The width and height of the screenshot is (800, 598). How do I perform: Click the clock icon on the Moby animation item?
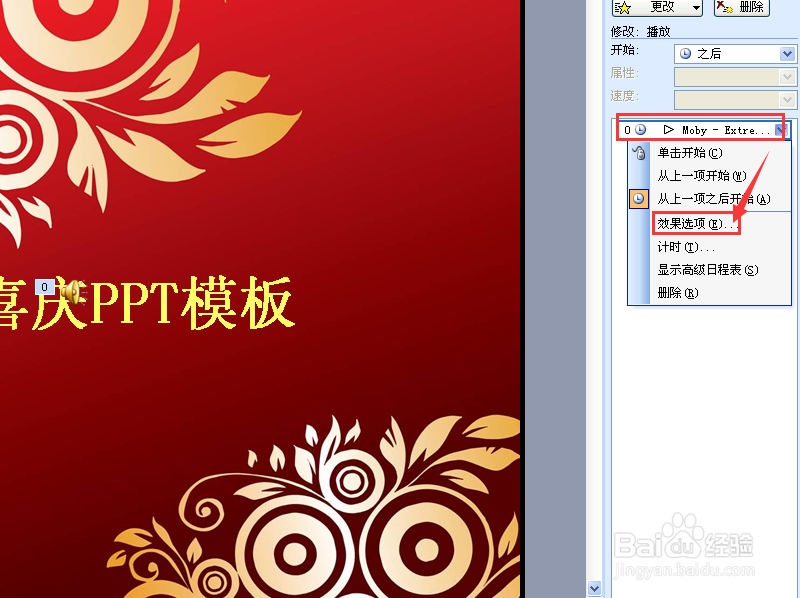[x=641, y=130]
